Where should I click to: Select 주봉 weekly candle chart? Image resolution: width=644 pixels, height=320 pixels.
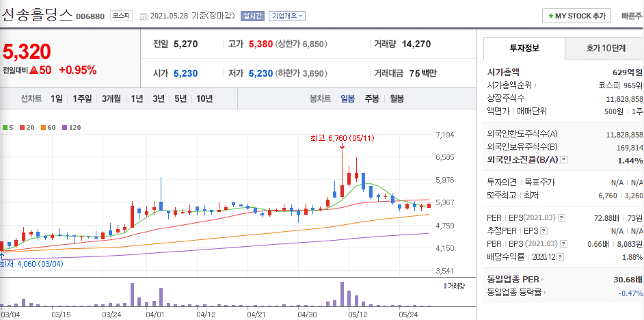point(372,99)
